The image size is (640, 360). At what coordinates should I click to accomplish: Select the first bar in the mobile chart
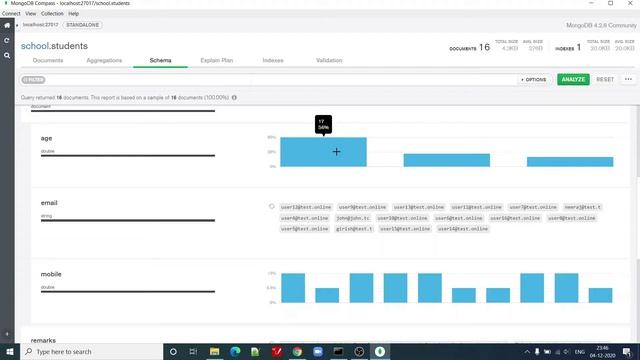tap(293, 288)
